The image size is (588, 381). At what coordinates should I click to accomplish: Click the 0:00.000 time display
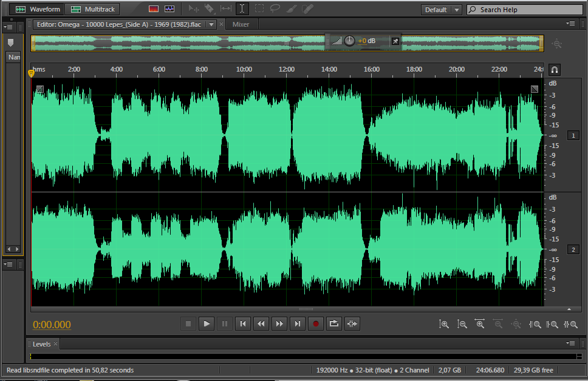coord(52,325)
